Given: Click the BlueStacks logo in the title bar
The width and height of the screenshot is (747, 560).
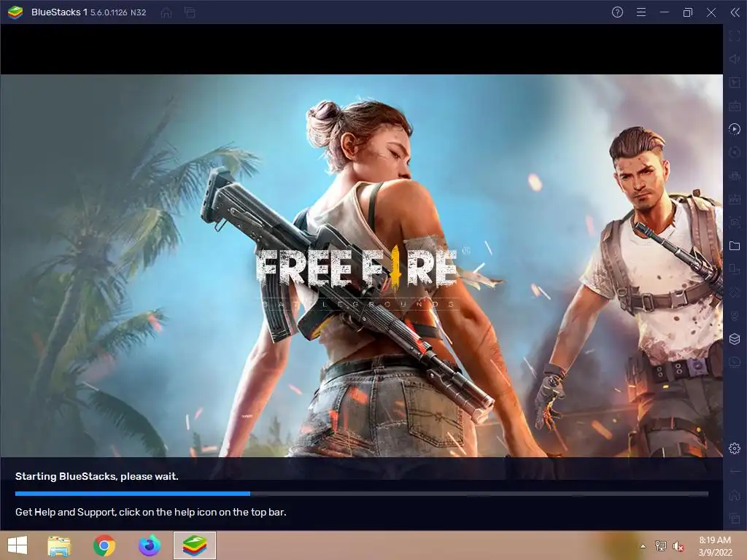Looking at the screenshot, I should (15, 12).
